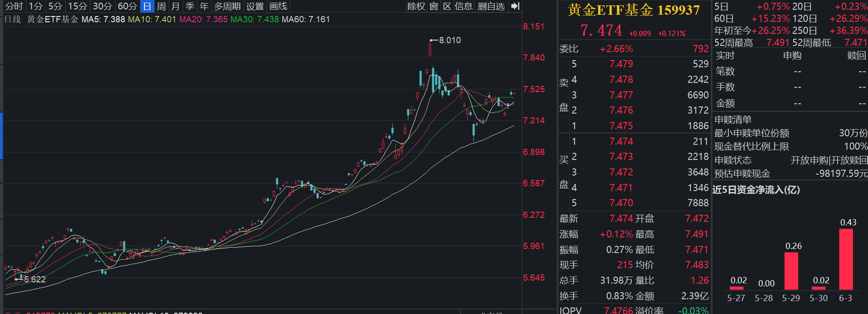Switch to the 月 monthly chart
Image resolution: width=868 pixels, height=314 pixels.
[x=176, y=6]
